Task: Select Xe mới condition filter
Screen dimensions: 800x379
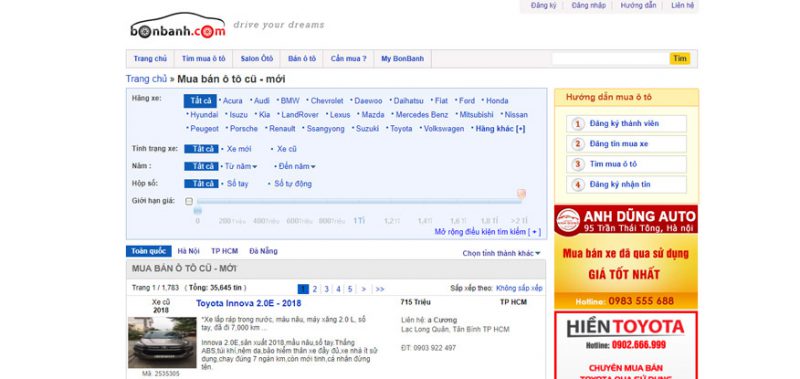Action: coord(239,149)
